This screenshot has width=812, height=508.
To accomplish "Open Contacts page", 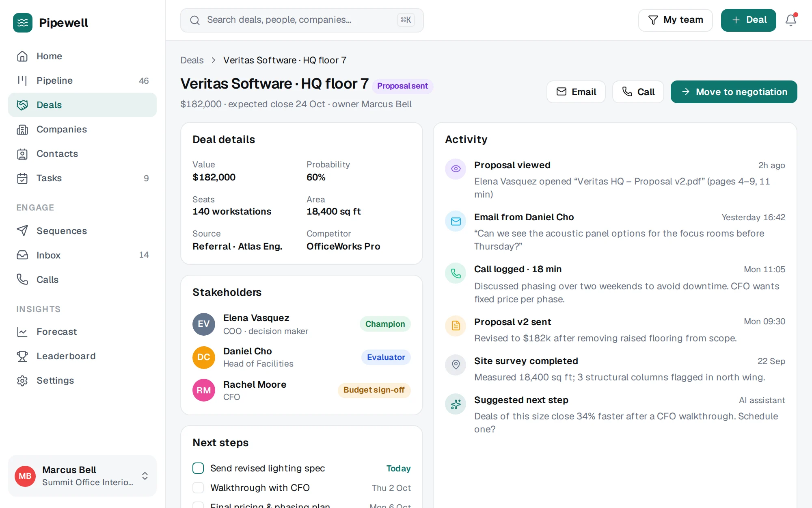I will [x=82, y=154].
